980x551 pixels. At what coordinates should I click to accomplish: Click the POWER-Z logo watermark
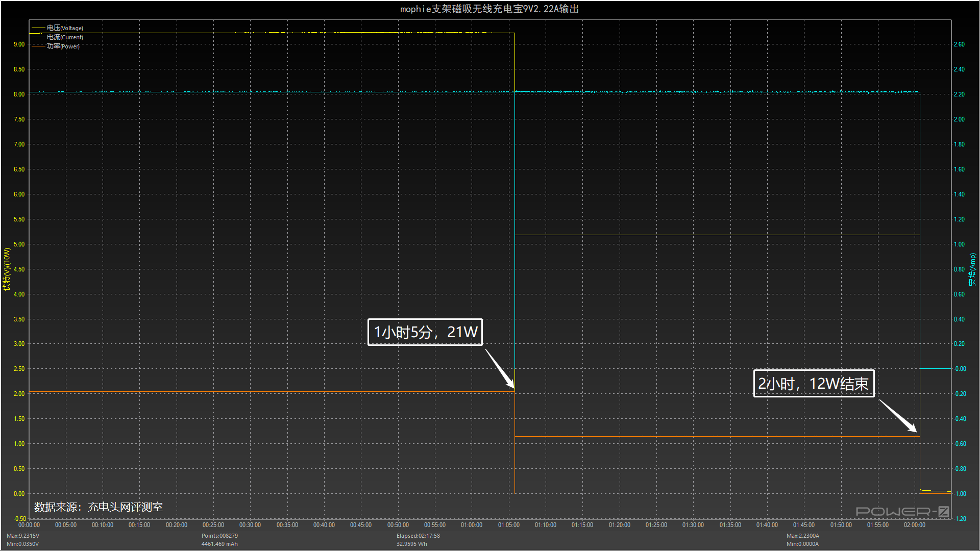(902, 511)
